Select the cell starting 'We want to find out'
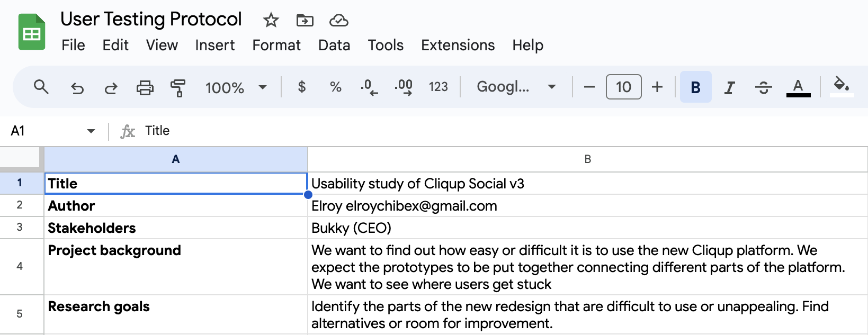868x335 pixels. coord(588,266)
